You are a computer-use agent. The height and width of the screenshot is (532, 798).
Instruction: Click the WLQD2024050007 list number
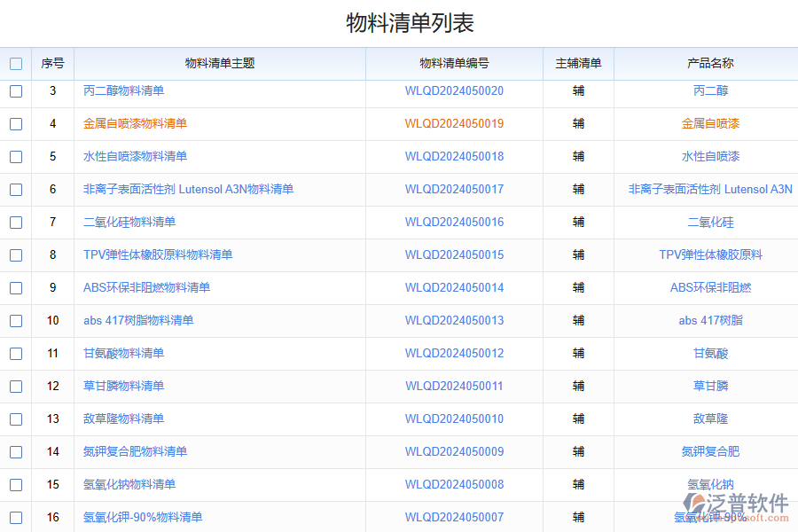tap(454, 517)
